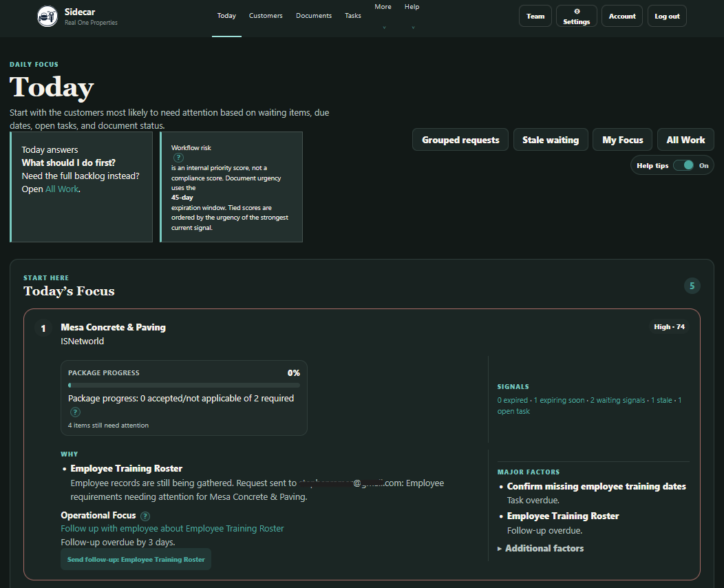Expand the More menu dropdown
The image size is (724, 588).
(383, 16)
